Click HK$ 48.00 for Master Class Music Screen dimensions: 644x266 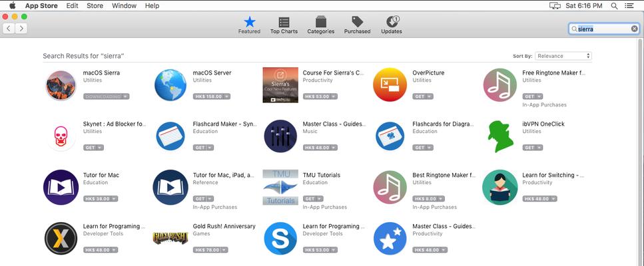(320, 148)
